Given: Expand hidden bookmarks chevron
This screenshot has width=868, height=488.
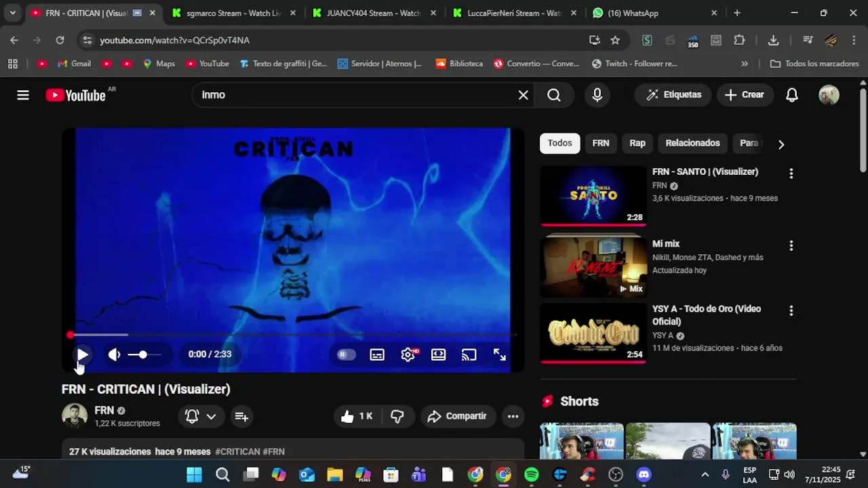Looking at the screenshot, I should (745, 64).
